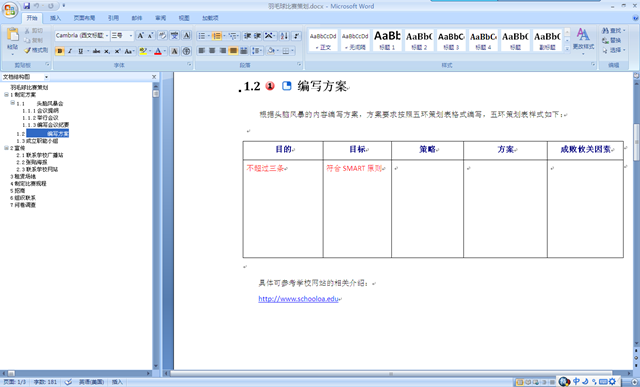Click the Grow Font button
The height and width of the screenshot is (387, 640).
coord(140,36)
